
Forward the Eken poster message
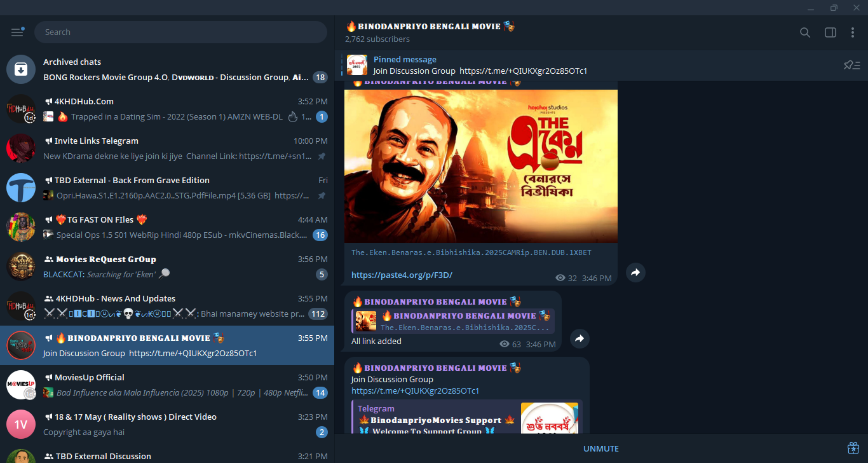point(635,273)
